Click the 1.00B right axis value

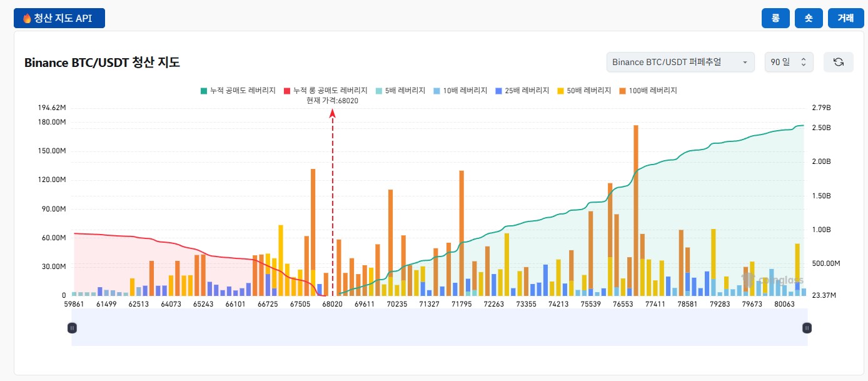(x=821, y=230)
